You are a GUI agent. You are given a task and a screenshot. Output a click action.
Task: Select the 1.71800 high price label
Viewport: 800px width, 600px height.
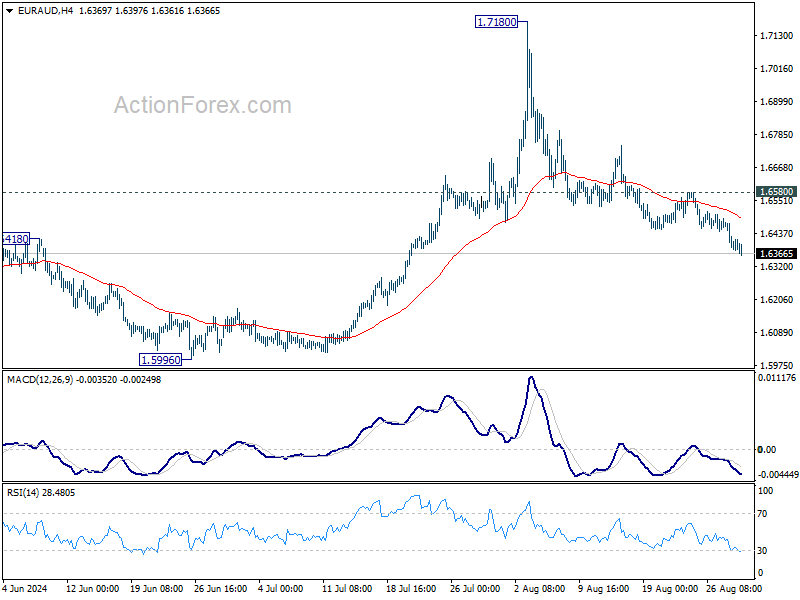click(496, 22)
